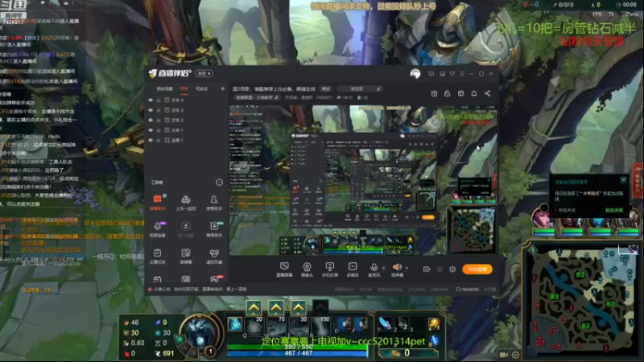
Task: Toggle visibility of layer 文本 4
Action: coord(151,100)
